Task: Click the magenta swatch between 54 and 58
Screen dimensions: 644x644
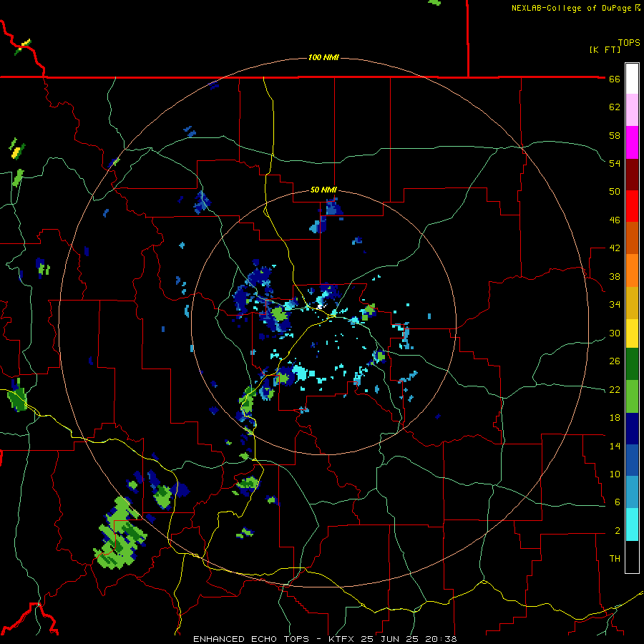Action: [632, 142]
